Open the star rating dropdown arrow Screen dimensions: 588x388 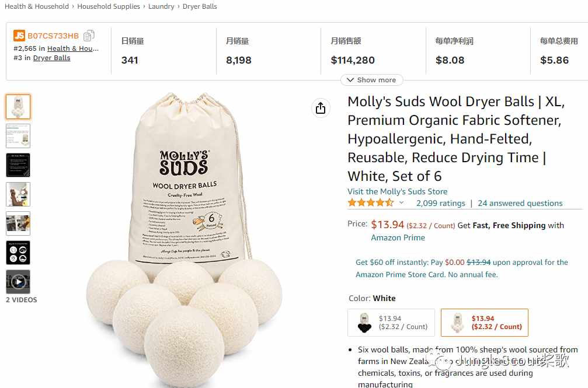click(401, 203)
